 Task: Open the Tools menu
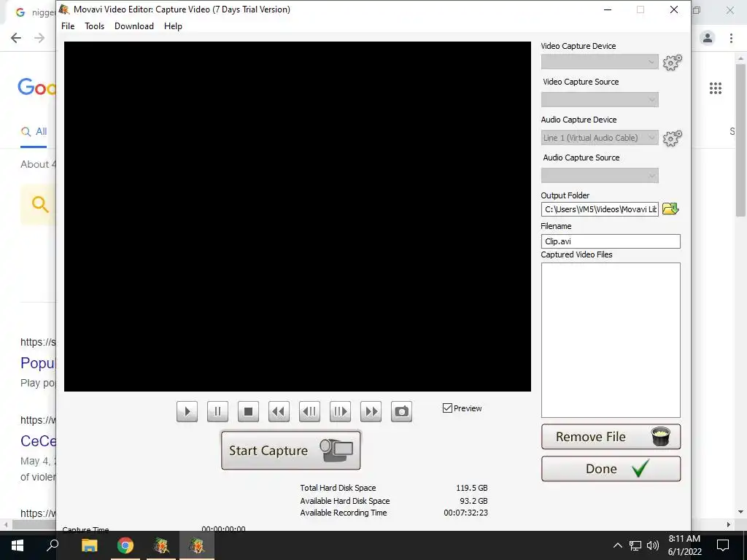94,26
